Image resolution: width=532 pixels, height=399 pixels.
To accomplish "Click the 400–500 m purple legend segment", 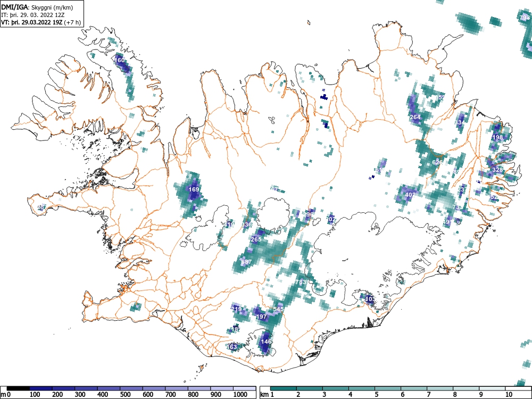I will pyautogui.click(x=109, y=388).
